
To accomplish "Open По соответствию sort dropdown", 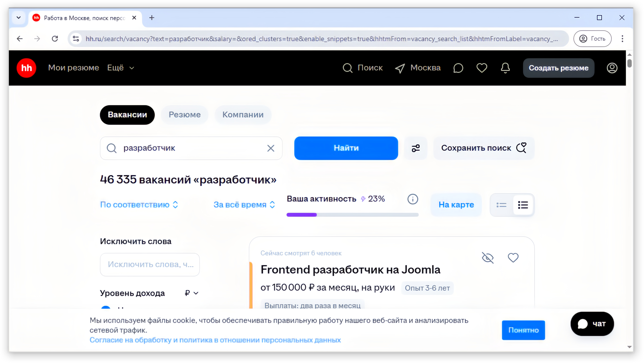I will [139, 205].
